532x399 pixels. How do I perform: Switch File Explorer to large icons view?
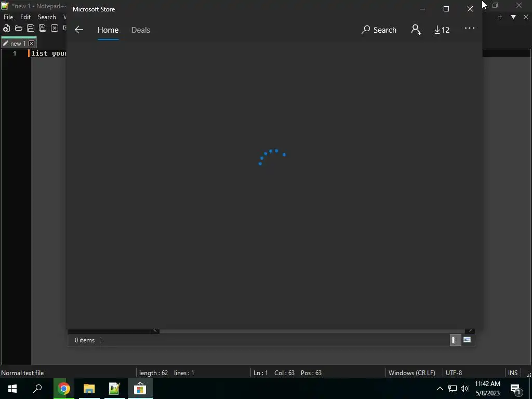point(467,340)
